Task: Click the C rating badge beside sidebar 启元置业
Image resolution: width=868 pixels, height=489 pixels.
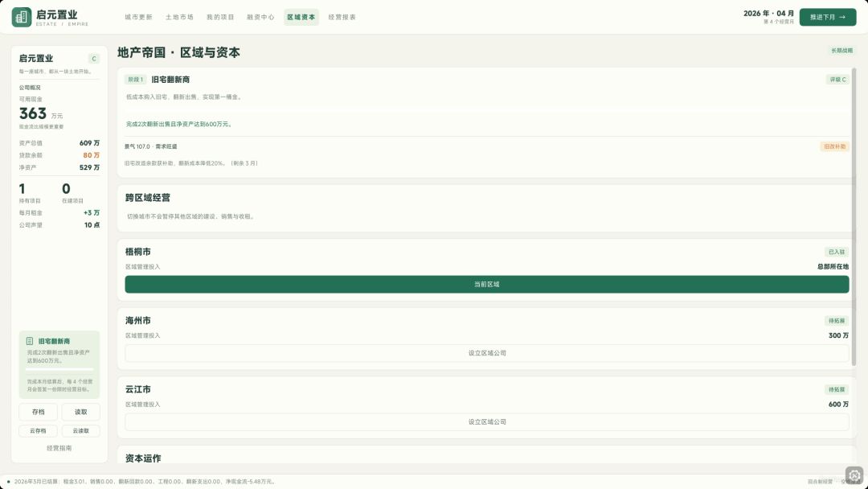Action: point(93,59)
